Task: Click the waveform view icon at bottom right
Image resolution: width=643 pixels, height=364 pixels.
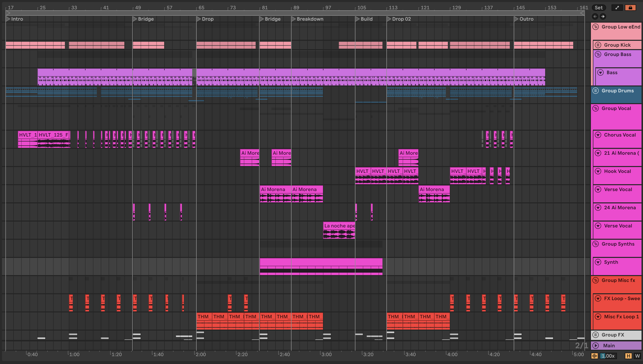Action: [595, 356]
